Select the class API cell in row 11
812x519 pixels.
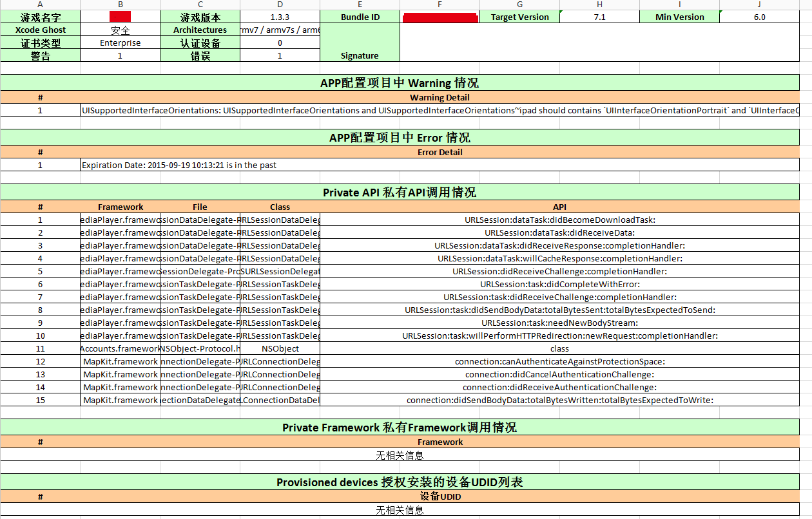pos(559,348)
